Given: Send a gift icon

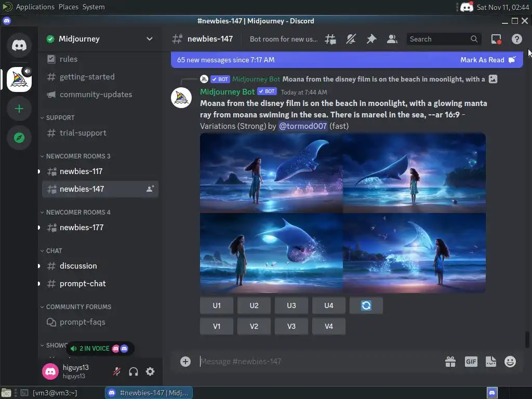Looking at the screenshot, I should (450, 362).
